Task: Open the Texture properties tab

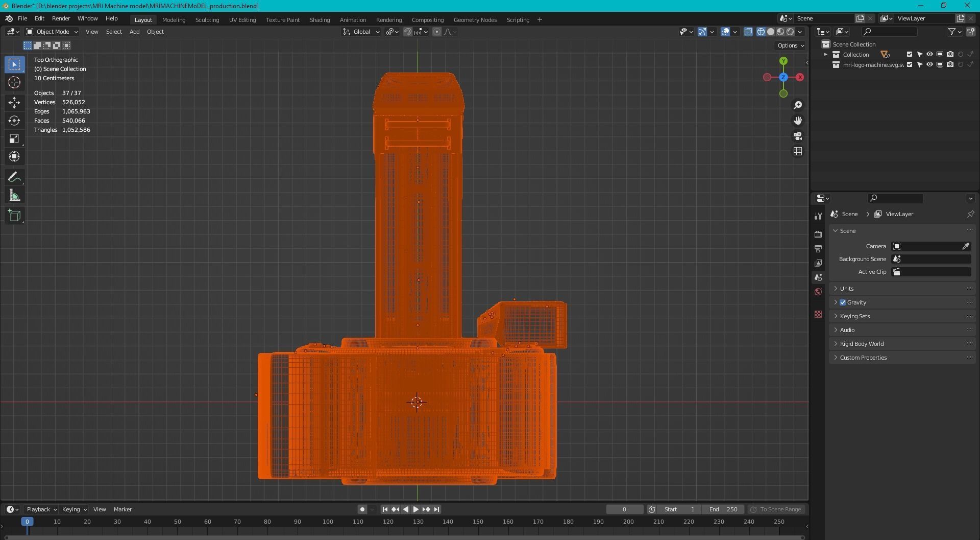Action: click(818, 314)
